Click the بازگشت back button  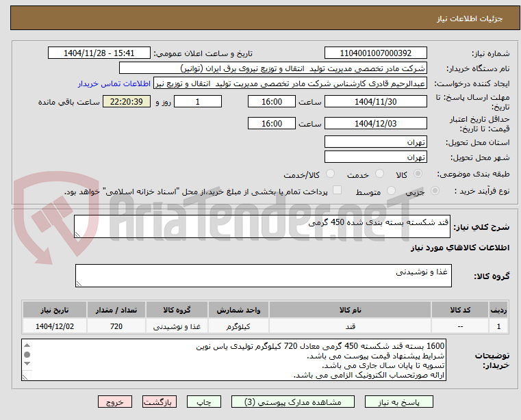click(159, 402)
